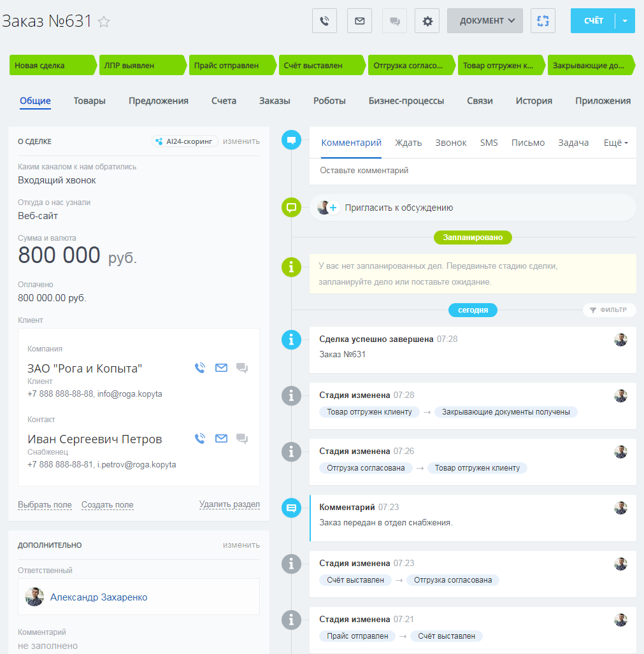Open the Звонок timeline tab
Viewport: 644px width, 654px height.
click(x=451, y=143)
